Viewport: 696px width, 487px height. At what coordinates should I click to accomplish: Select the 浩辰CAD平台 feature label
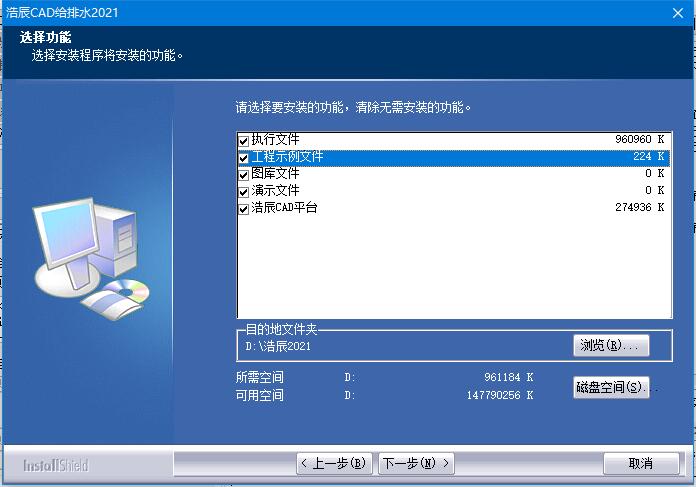point(284,207)
